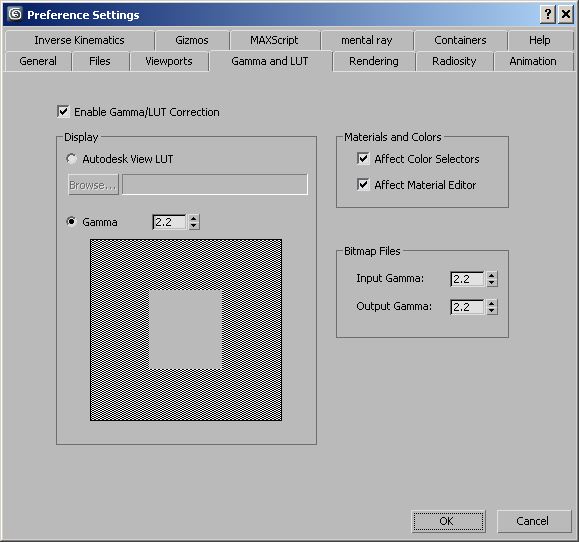The width and height of the screenshot is (579, 542).
Task: Select the Gamma radio button
Action: [x=71, y=222]
